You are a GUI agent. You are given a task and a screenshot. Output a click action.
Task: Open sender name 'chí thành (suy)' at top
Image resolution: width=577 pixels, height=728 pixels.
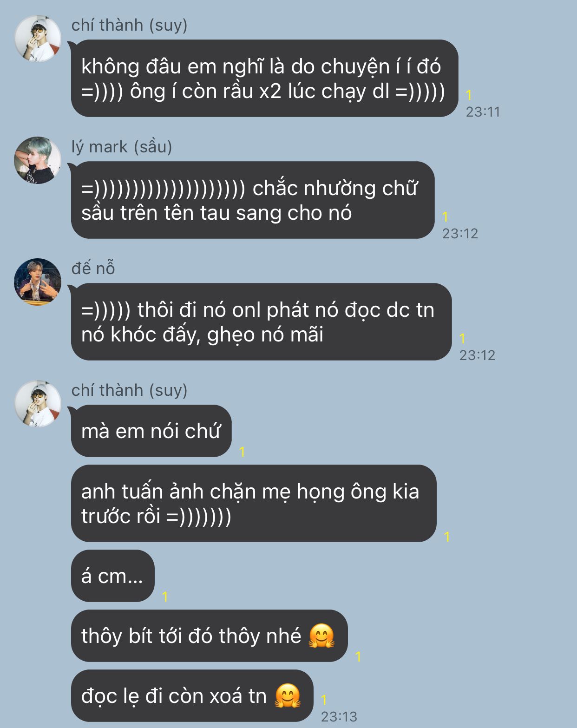click(129, 25)
